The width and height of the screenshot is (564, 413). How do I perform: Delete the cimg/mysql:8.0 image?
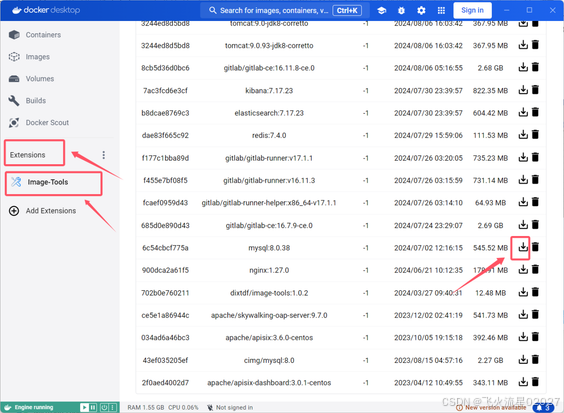tap(536, 359)
